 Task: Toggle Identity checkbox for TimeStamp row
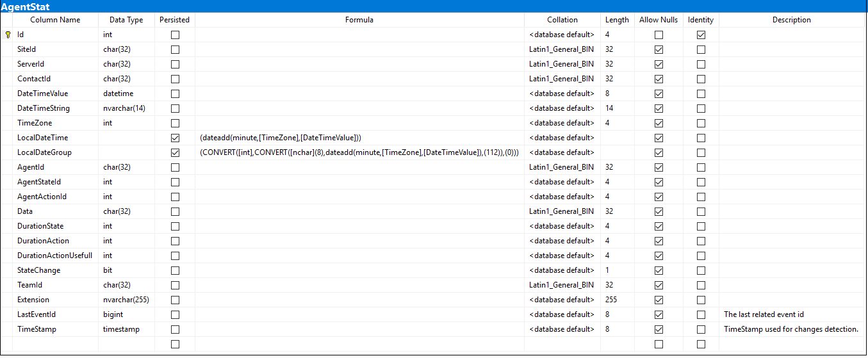pos(701,329)
